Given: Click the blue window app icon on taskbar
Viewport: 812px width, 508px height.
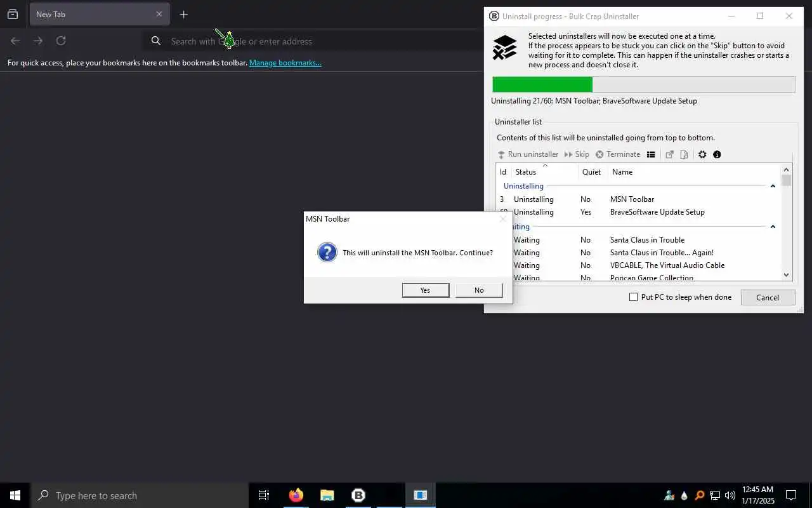Looking at the screenshot, I should [x=421, y=495].
